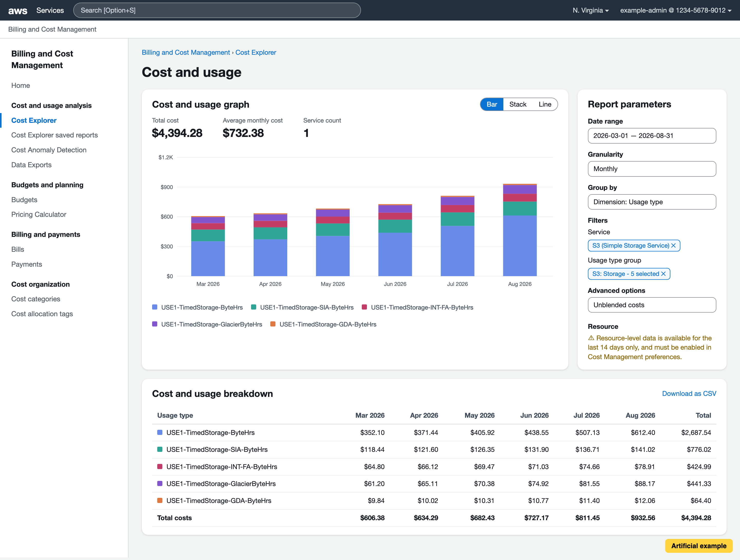Click the Mar 2026 blue ByteHrs bar segment

click(208, 259)
